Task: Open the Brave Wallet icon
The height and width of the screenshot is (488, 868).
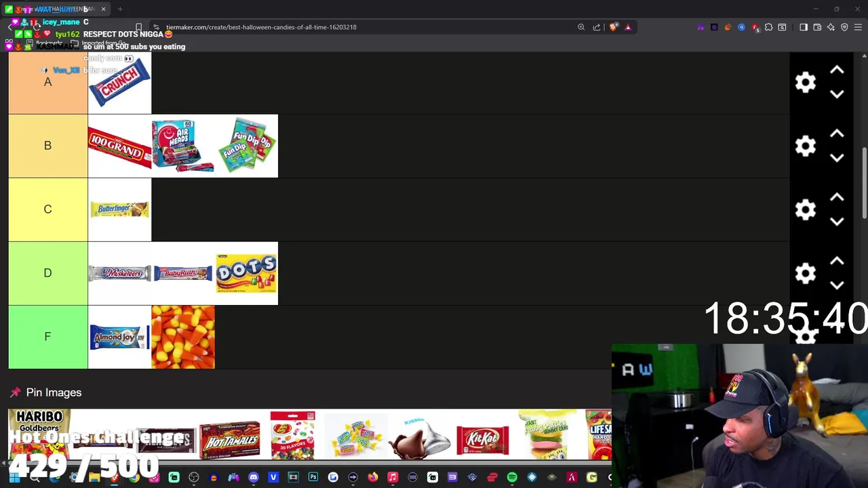Action: [817, 27]
